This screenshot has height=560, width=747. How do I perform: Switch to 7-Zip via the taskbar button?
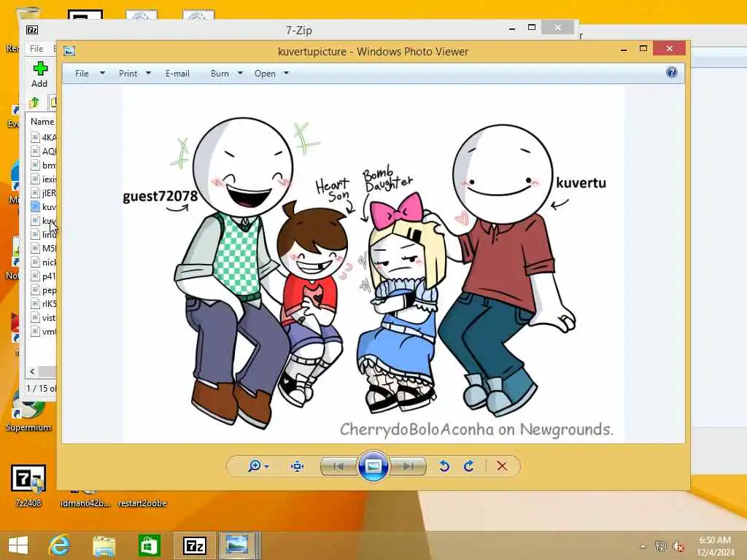point(195,545)
